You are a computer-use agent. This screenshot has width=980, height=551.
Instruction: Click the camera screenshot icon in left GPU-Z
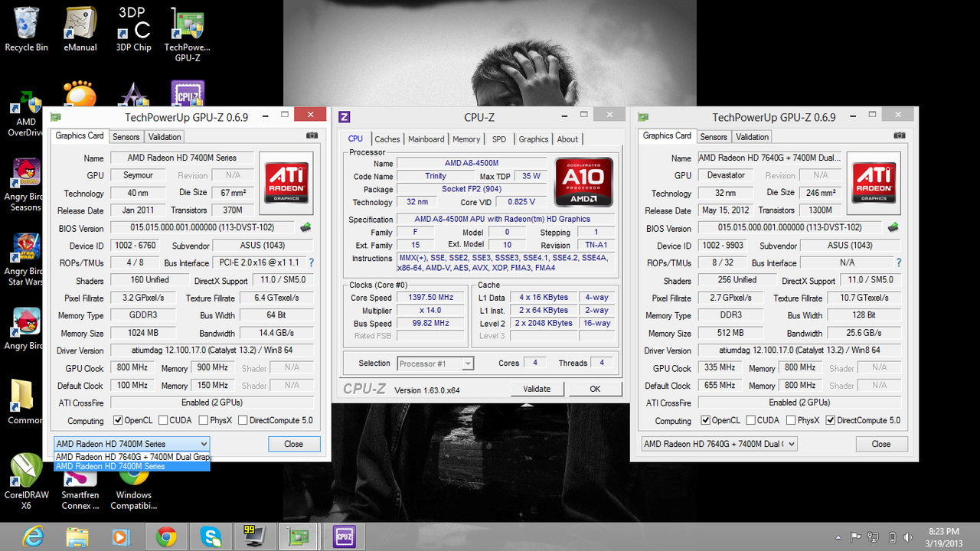(312, 136)
